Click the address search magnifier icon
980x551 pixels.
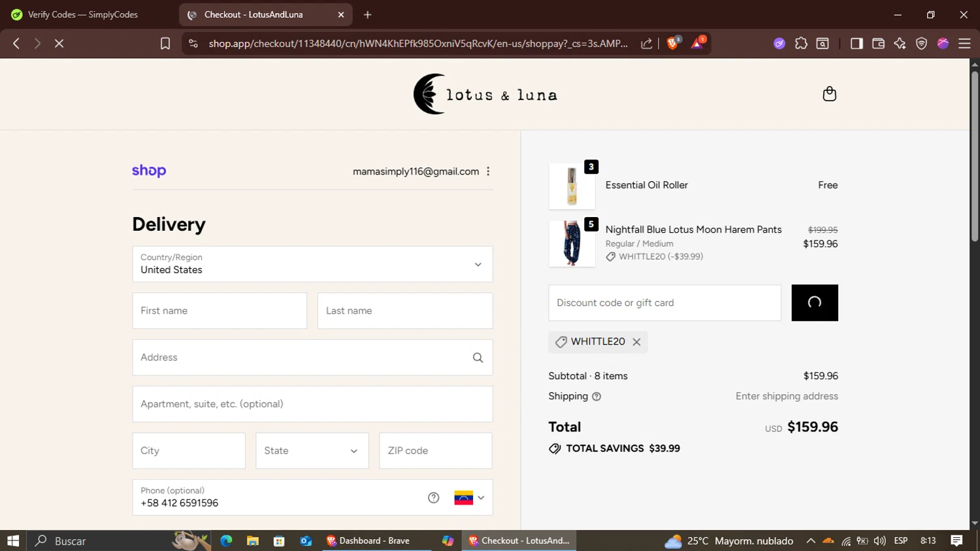point(478,358)
